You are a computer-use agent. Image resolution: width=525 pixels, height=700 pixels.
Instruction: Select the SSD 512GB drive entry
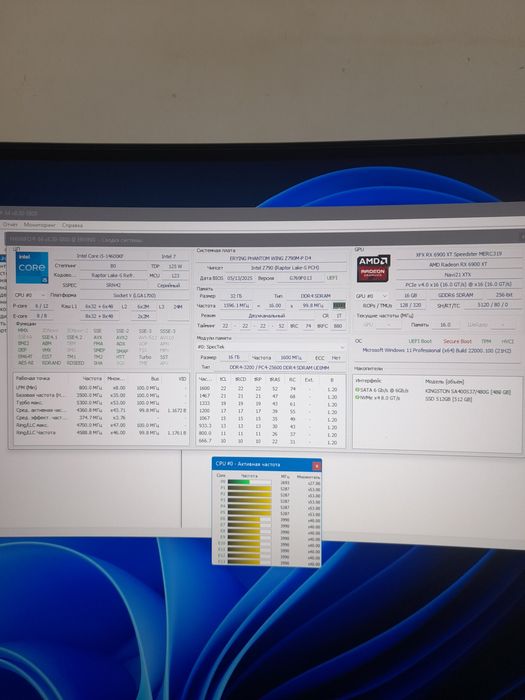click(448, 399)
